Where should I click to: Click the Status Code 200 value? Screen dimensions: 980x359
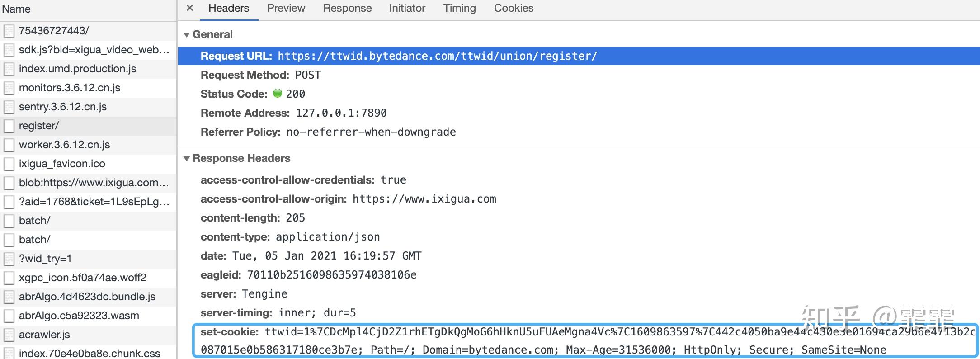(295, 94)
